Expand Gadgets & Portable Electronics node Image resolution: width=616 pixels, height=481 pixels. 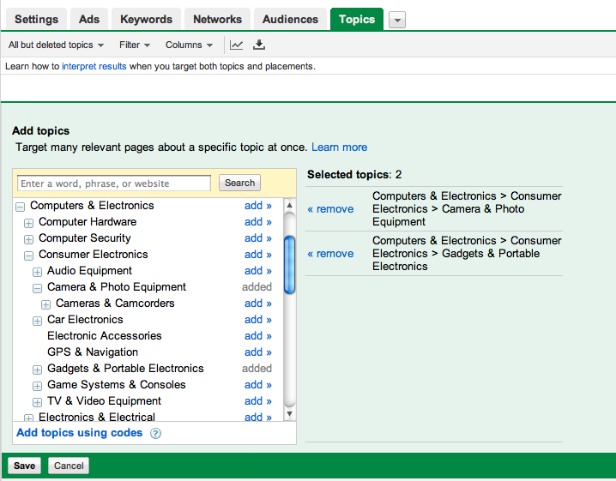[x=37, y=369]
